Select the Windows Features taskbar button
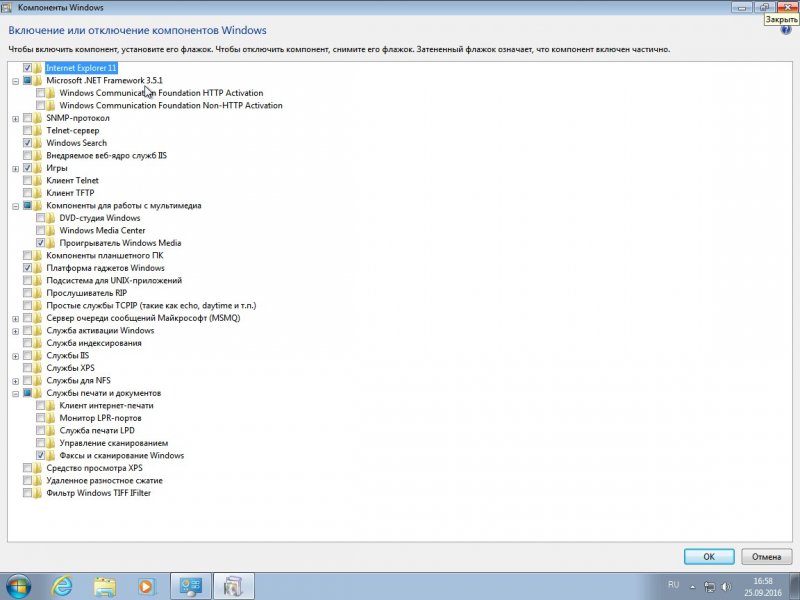The width and height of the screenshot is (800, 600). click(233, 586)
